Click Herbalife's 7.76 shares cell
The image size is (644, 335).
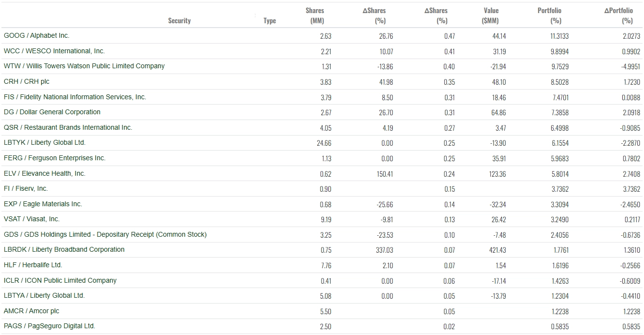[x=326, y=266]
